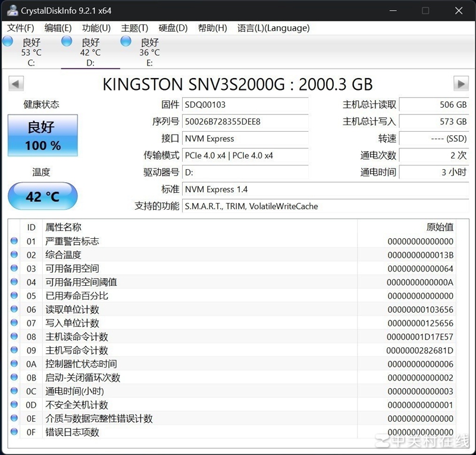Minimize the CrystalDiskInfo window
The height and width of the screenshot is (455, 476).
pos(393,11)
